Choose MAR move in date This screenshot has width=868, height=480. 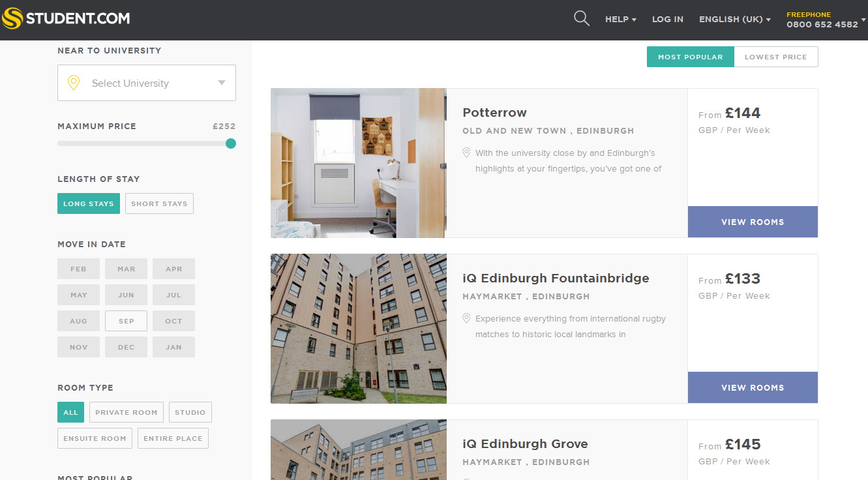click(x=126, y=269)
